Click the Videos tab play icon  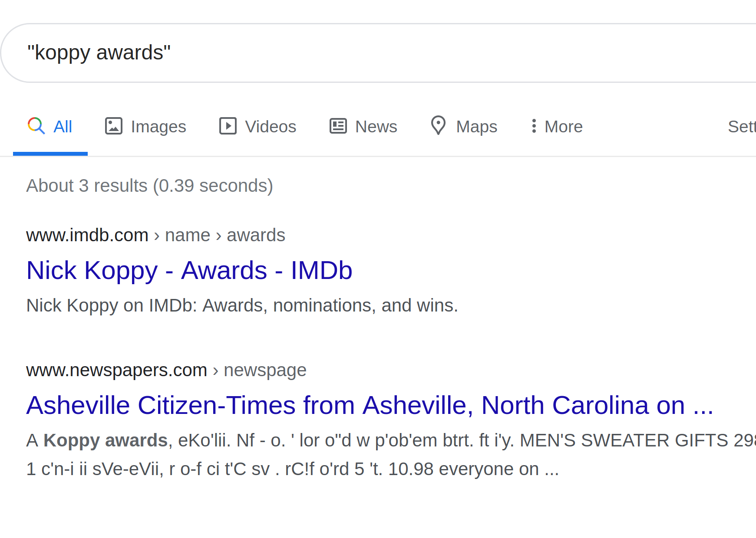[228, 126]
